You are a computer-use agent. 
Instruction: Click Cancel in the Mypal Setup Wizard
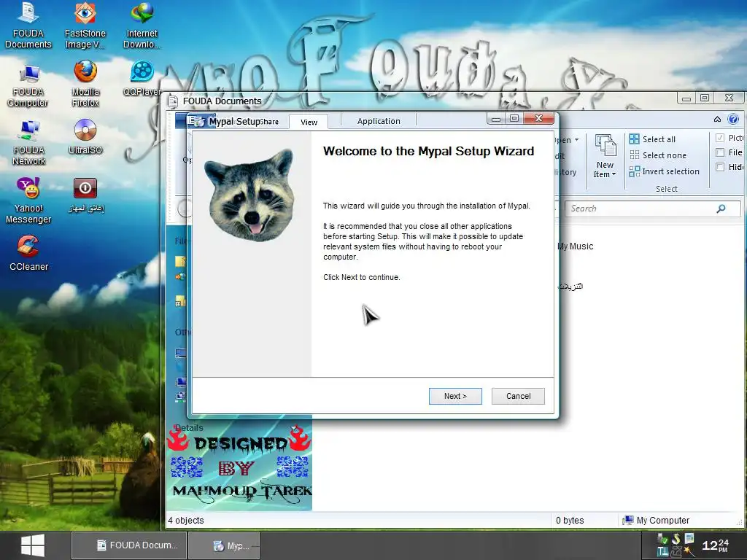[518, 396]
